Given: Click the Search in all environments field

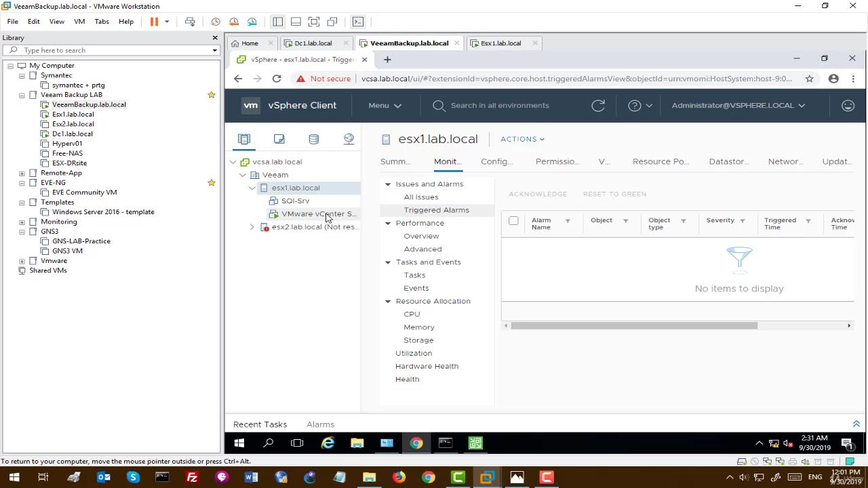Looking at the screenshot, I should click(500, 106).
